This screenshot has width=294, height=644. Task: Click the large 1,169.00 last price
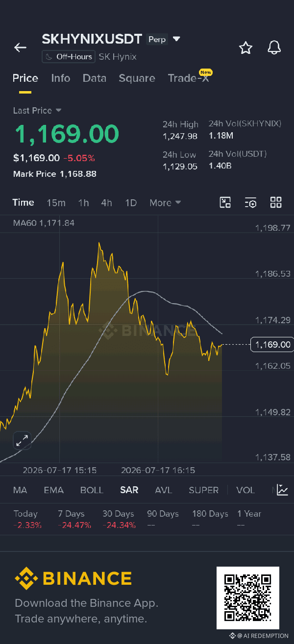[x=66, y=134]
